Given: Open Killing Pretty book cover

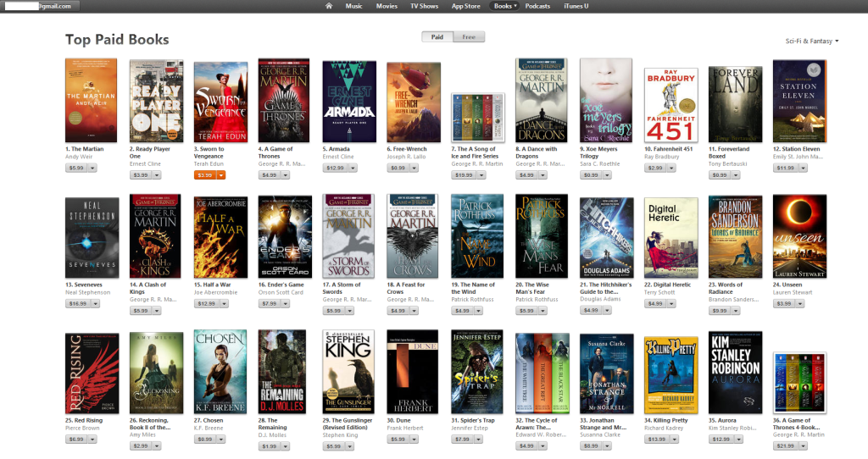Looking at the screenshot, I should pyautogui.click(x=671, y=375).
